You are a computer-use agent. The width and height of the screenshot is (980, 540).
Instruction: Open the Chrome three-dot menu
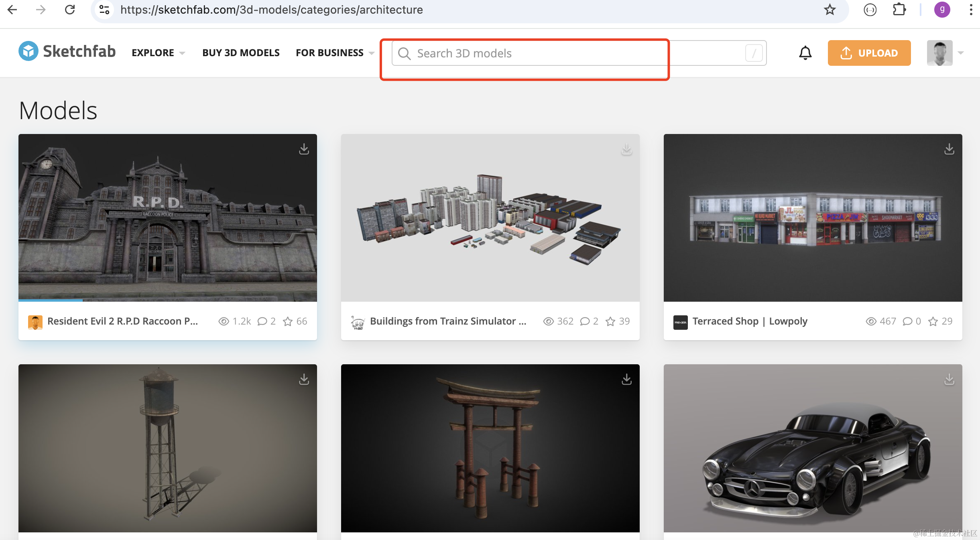tap(971, 10)
